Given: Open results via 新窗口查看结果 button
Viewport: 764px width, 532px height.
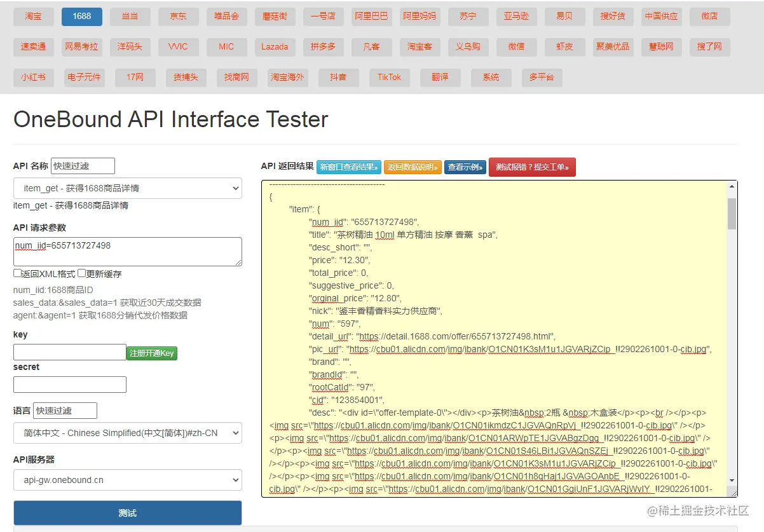Looking at the screenshot, I should point(349,167).
